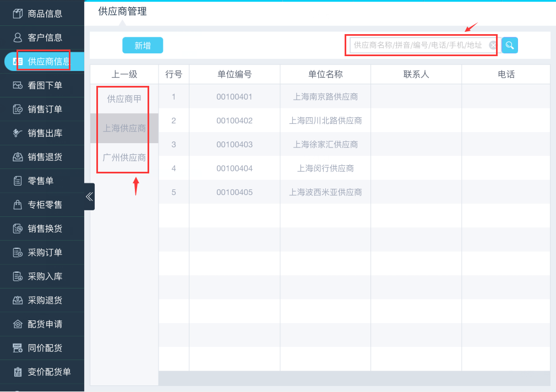This screenshot has height=392, width=556.
Task: Collapse the sidebar using double-chevron handle
Action: pyautogui.click(x=89, y=197)
